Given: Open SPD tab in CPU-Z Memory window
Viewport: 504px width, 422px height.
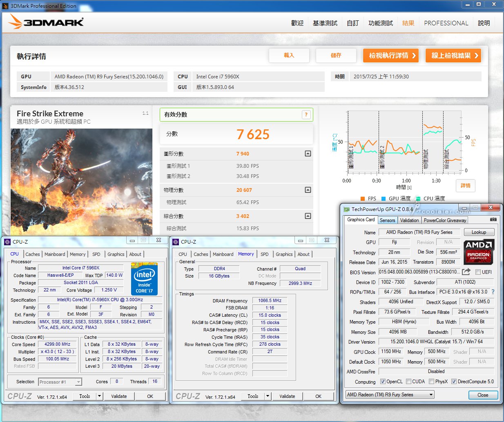Looking at the screenshot, I should point(265,254).
